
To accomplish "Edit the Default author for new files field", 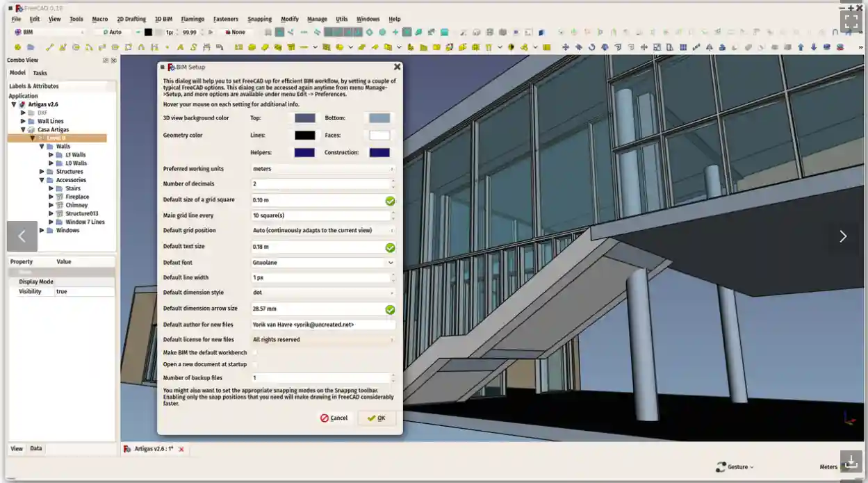I will pyautogui.click(x=322, y=324).
